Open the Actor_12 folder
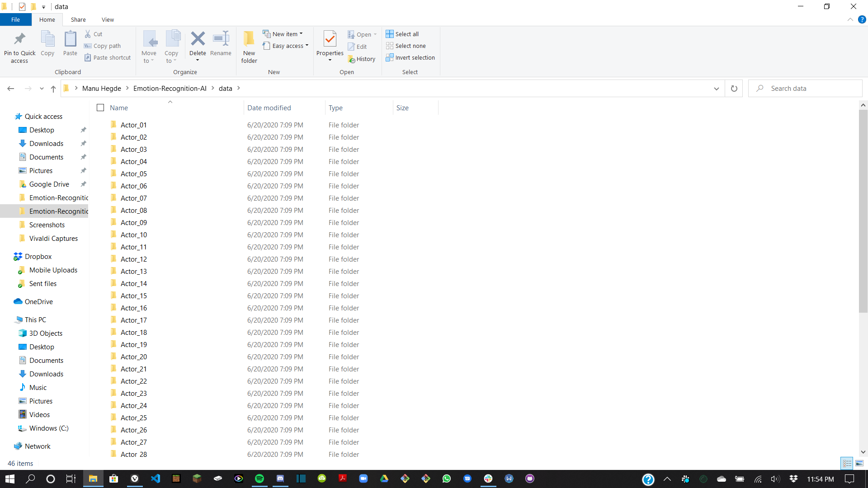This screenshot has height=488, width=868. [x=133, y=259]
